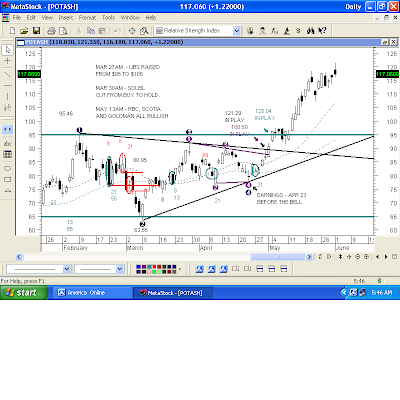This screenshot has height=400, width=400.
Task: Click the What's This help pointer icon
Action: [x=322, y=31]
